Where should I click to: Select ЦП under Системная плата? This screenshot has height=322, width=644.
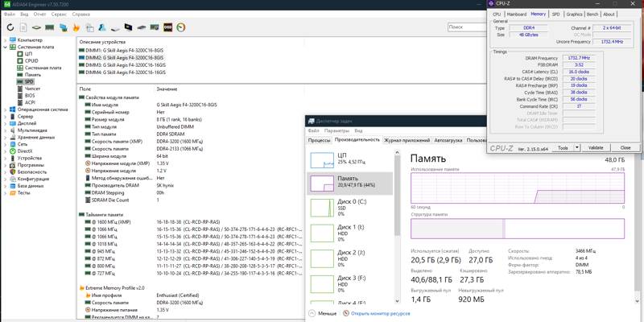28,54
